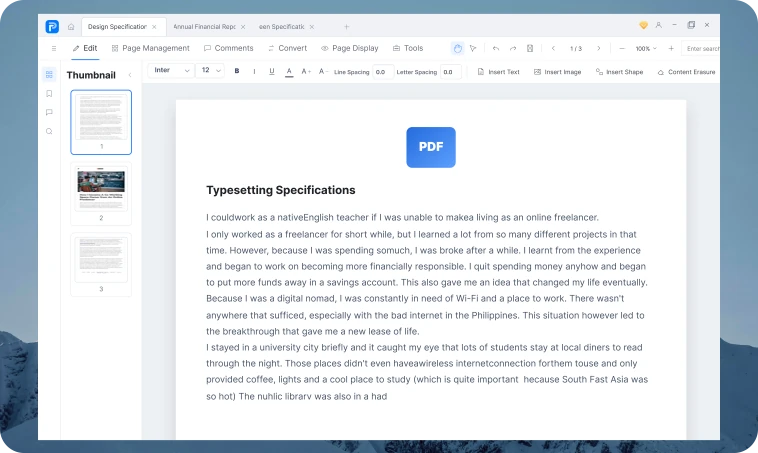Switch to Annual Financial Report document tab
Screen dimensions: 758x453
coord(204,27)
